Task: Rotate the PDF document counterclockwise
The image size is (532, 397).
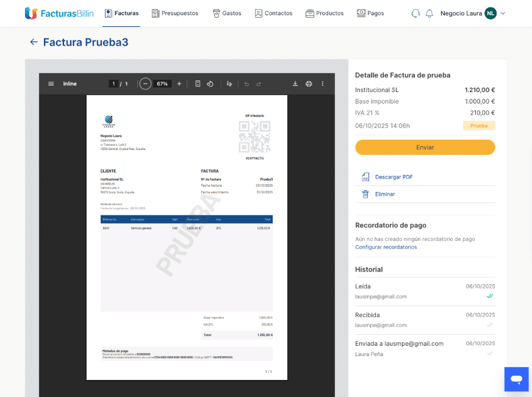Action: [209, 84]
